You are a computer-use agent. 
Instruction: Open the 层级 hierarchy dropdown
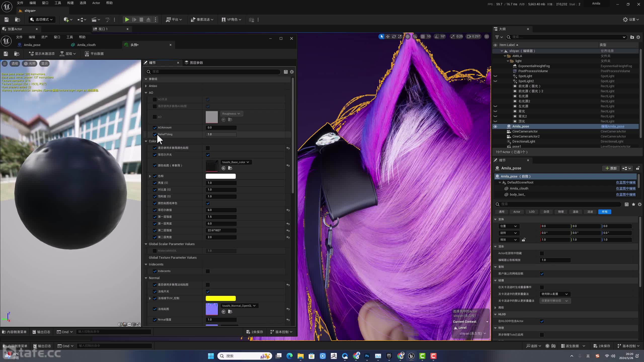[x=68, y=54]
